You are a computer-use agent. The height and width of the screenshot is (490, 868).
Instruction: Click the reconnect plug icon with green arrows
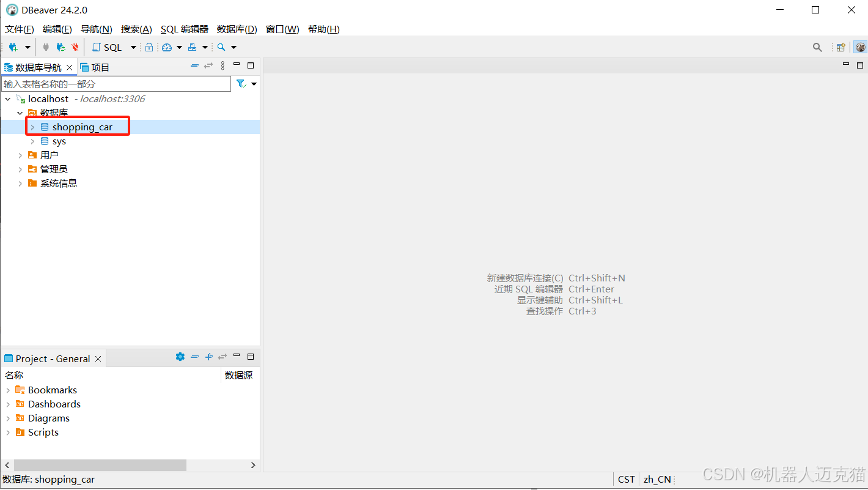tap(61, 47)
